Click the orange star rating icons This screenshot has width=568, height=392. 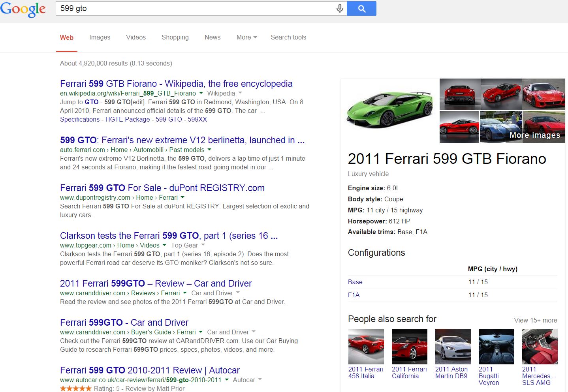click(75, 388)
